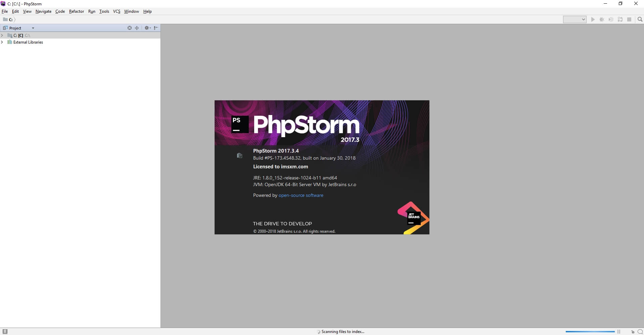The height and width of the screenshot is (335, 644).
Task: Open the Navigate menu
Action: pos(43,11)
